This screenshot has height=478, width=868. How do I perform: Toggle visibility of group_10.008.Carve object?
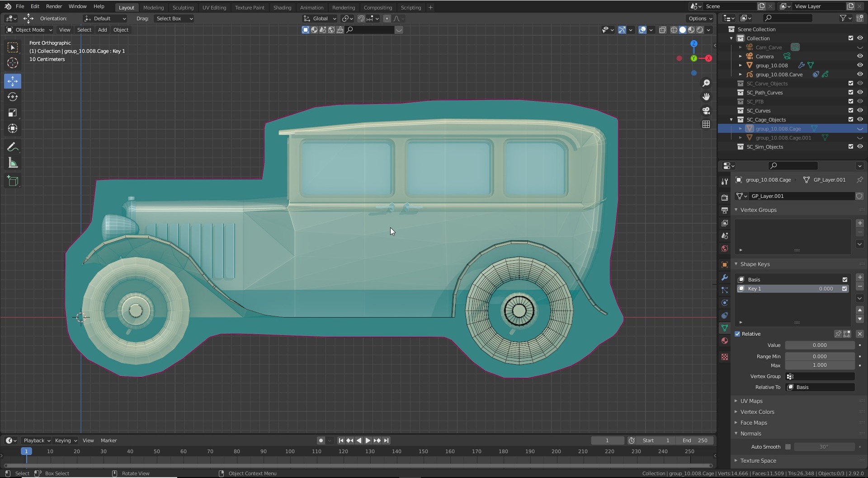(860, 75)
